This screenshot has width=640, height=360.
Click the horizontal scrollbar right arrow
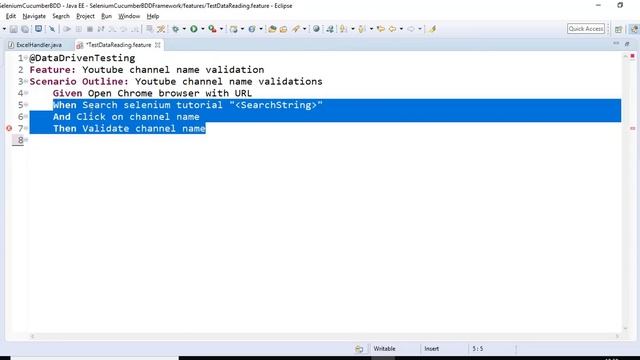[618, 336]
